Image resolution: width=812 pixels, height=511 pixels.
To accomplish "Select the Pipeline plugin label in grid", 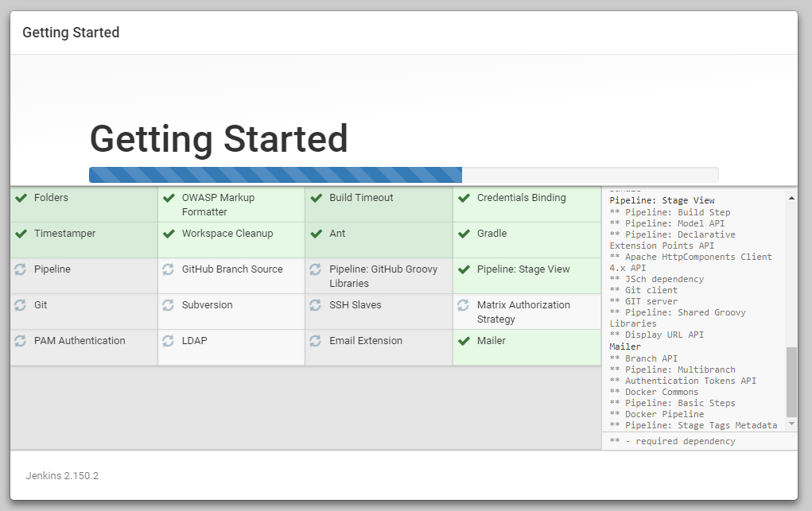I will click(52, 269).
